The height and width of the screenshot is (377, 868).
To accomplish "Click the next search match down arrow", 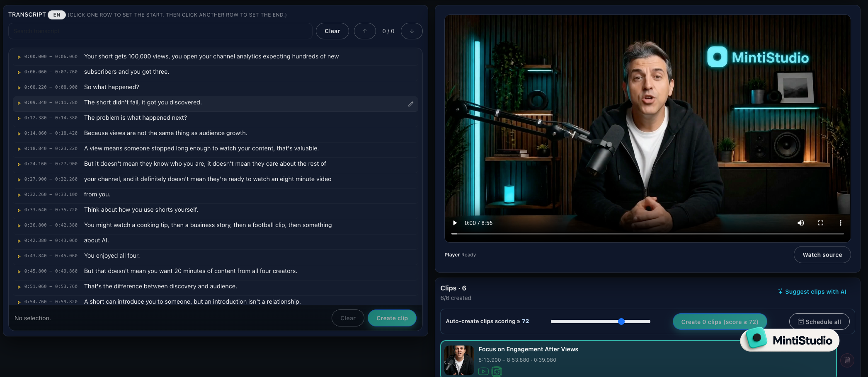I will pos(412,31).
